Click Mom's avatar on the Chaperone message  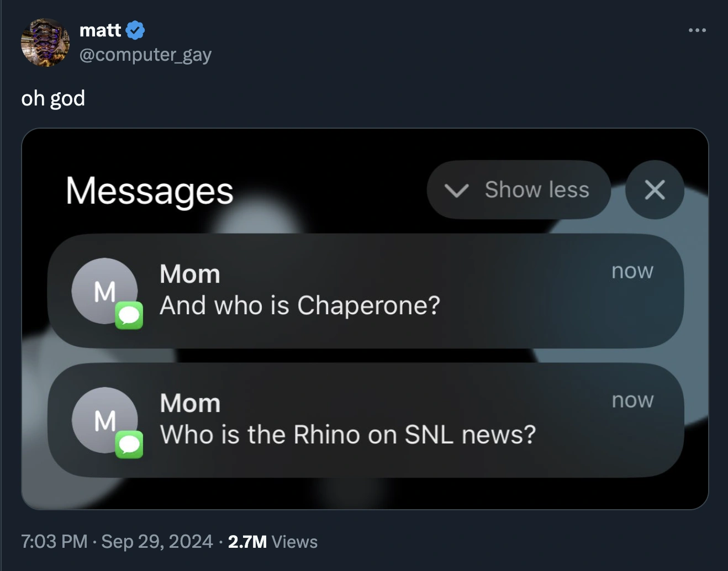click(x=103, y=290)
